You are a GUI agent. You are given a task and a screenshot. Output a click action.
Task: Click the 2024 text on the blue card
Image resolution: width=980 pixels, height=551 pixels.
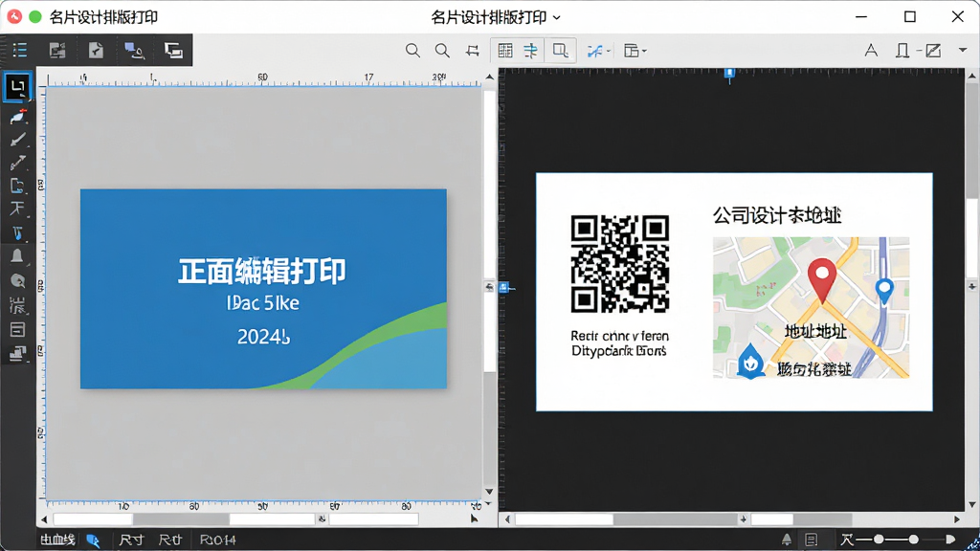pyautogui.click(x=263, y=337)
